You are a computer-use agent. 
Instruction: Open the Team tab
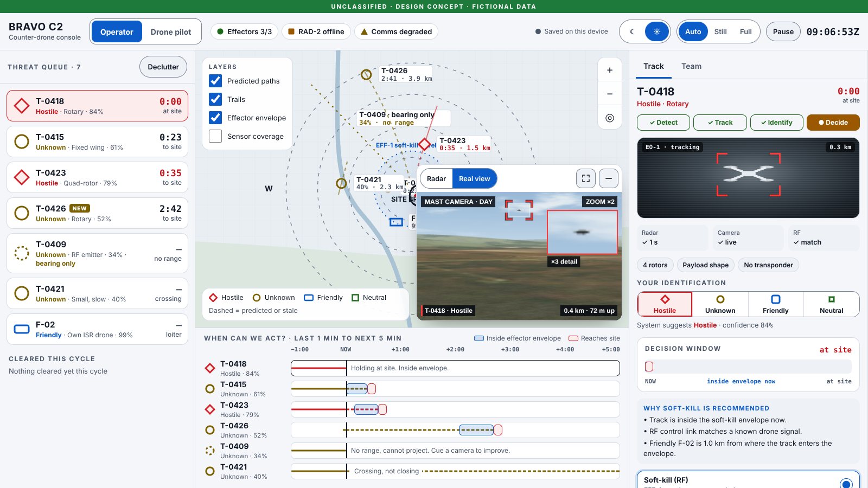pyautogui.click(x=691, y=66)
